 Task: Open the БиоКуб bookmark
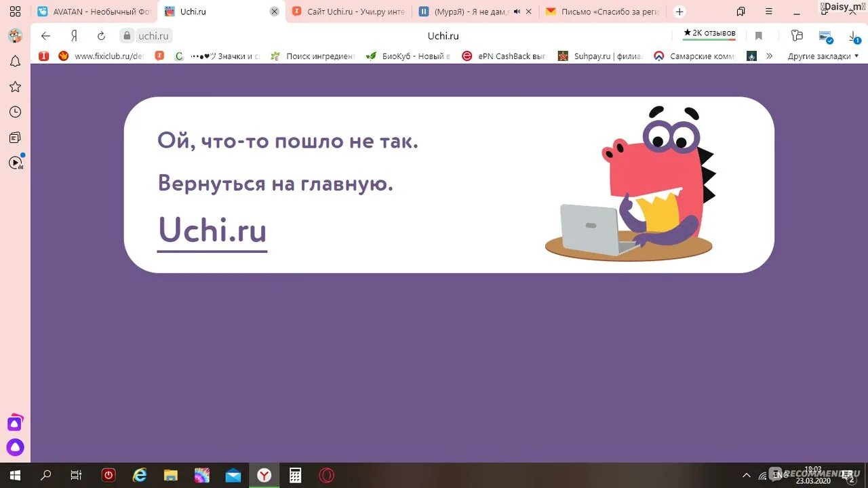408,56
